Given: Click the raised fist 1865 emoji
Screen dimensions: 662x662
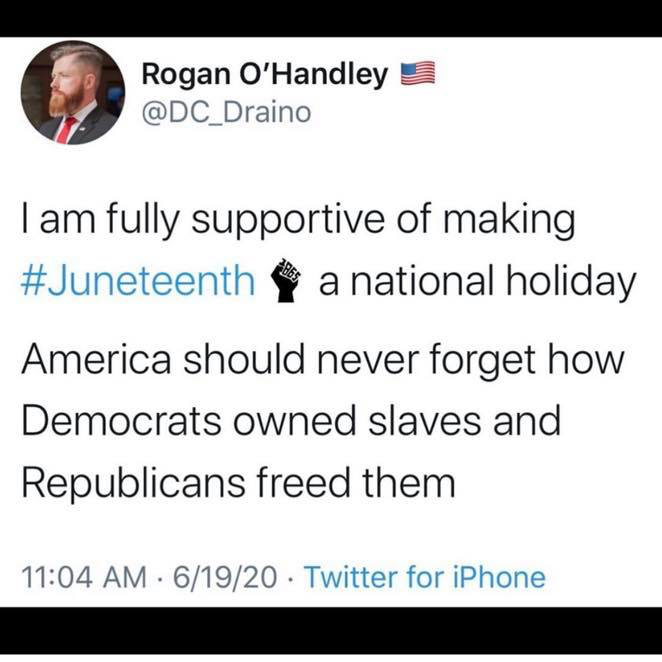Looking at the screenshot, I should point(287,279).
